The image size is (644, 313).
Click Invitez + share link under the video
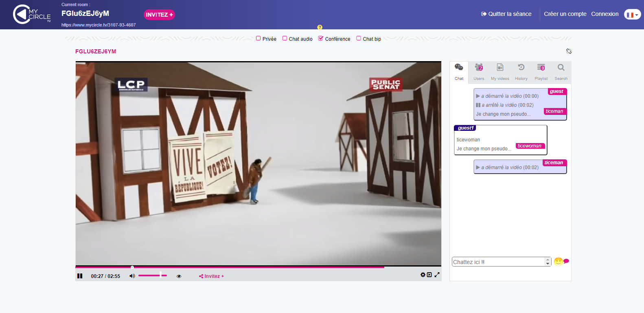(211, 276)
